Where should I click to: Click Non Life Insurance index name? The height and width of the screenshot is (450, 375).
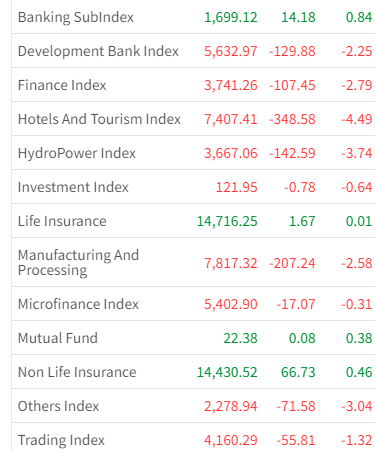(x=77, y=372)
